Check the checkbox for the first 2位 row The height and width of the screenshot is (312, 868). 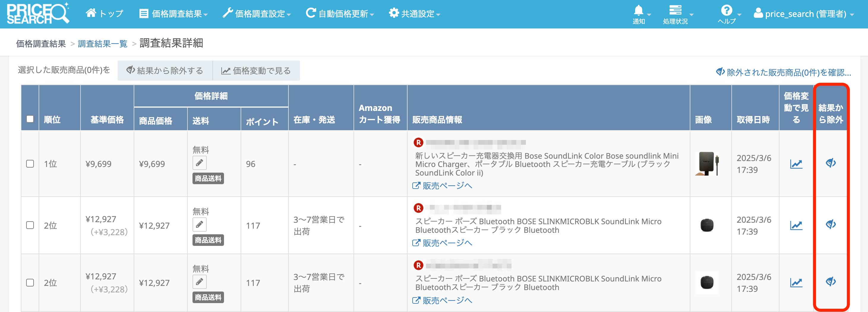click(30, 225)
